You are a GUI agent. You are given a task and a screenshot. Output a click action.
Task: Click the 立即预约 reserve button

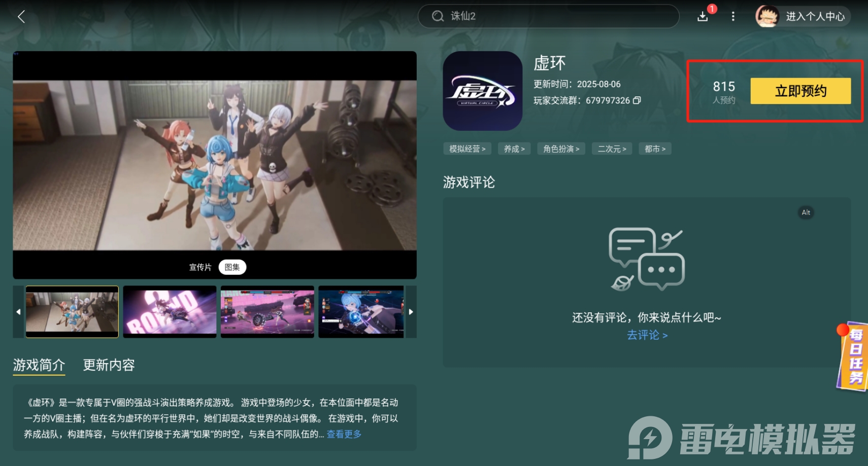click(x=800, y=91)
